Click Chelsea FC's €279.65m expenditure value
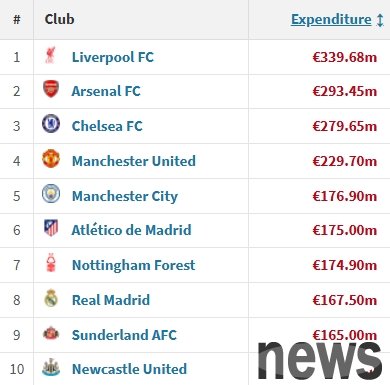Image resolution: width=390 pixels, height=385 pixels. click(345, 126)
